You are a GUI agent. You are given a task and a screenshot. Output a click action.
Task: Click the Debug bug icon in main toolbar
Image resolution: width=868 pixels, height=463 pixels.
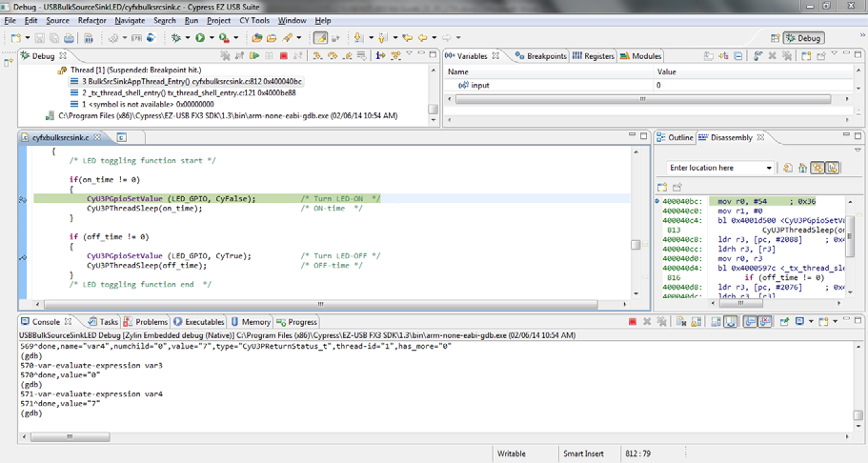175,38
